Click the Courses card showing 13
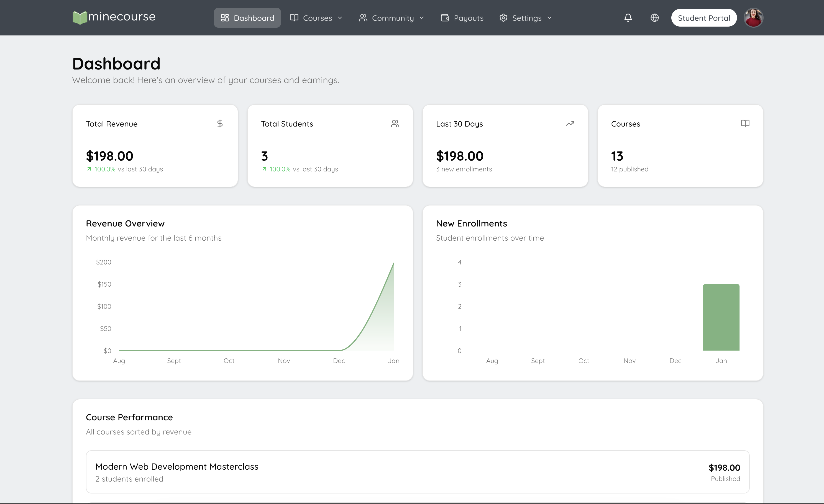The image size is (824, 504). point(680,146)
